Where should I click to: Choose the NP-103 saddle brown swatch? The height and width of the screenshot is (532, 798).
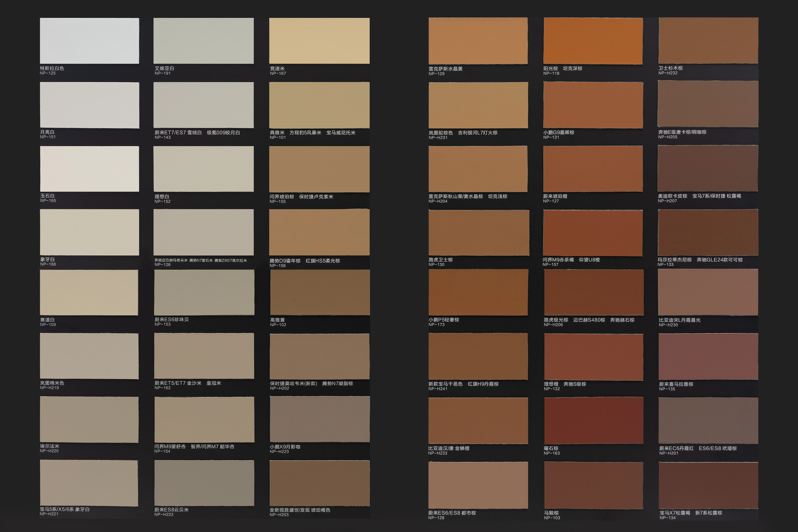coord(594,486)
